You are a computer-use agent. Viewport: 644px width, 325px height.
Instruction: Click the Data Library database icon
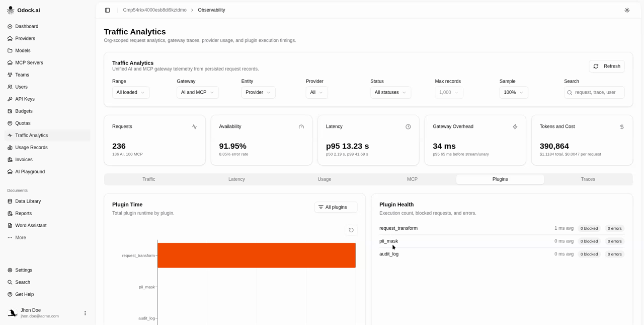10,201
